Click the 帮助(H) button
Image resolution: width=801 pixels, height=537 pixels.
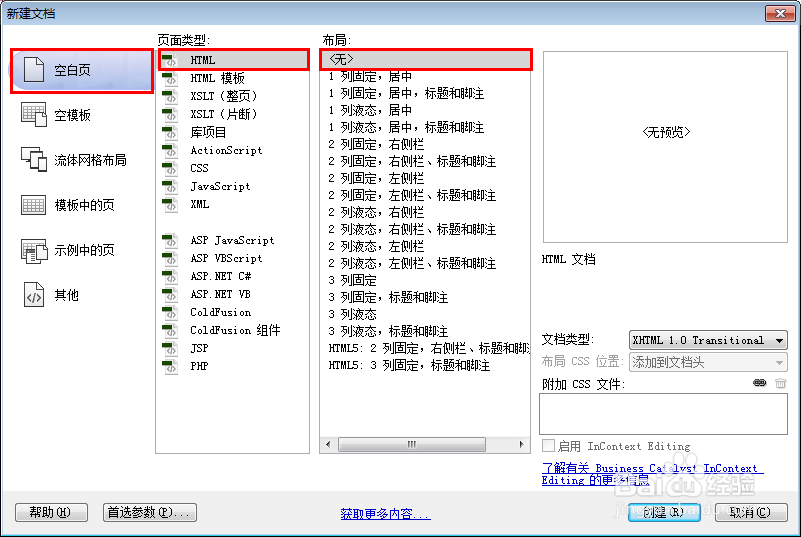[51, 512]
